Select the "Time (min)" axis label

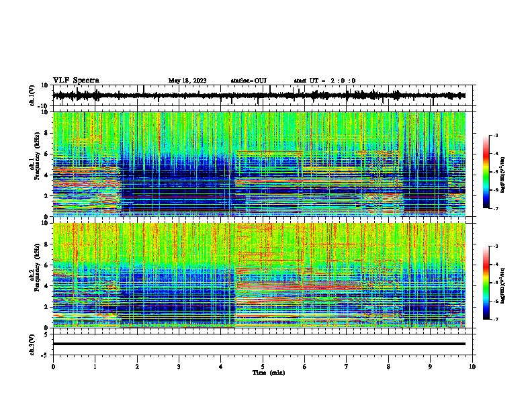(x=269, y=373)
